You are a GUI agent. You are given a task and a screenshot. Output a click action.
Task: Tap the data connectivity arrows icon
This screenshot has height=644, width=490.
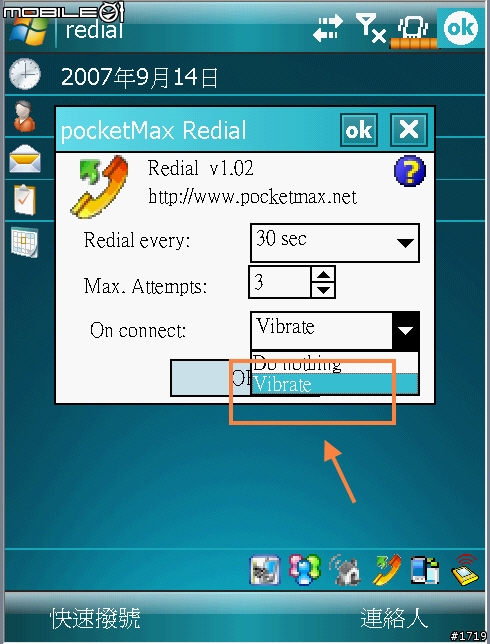point(327,28)
